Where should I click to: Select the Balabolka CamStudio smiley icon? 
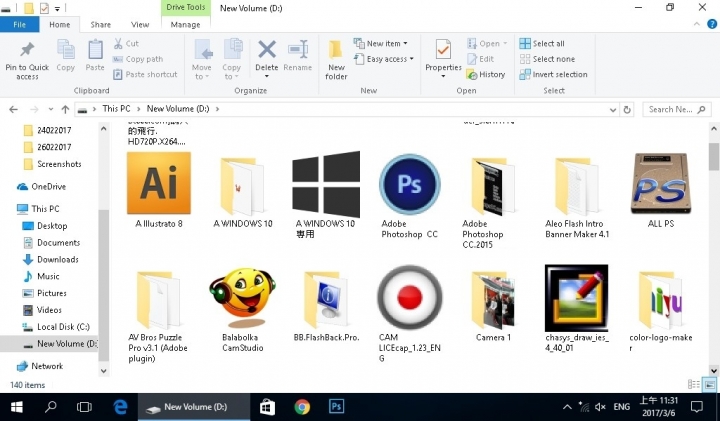[x=242, y=298]
